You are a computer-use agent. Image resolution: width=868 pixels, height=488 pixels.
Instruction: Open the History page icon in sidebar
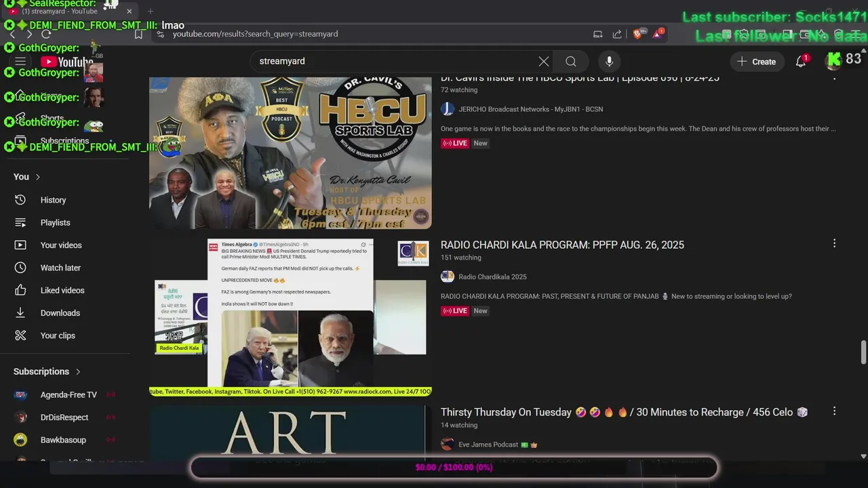[x=20, y=200]
